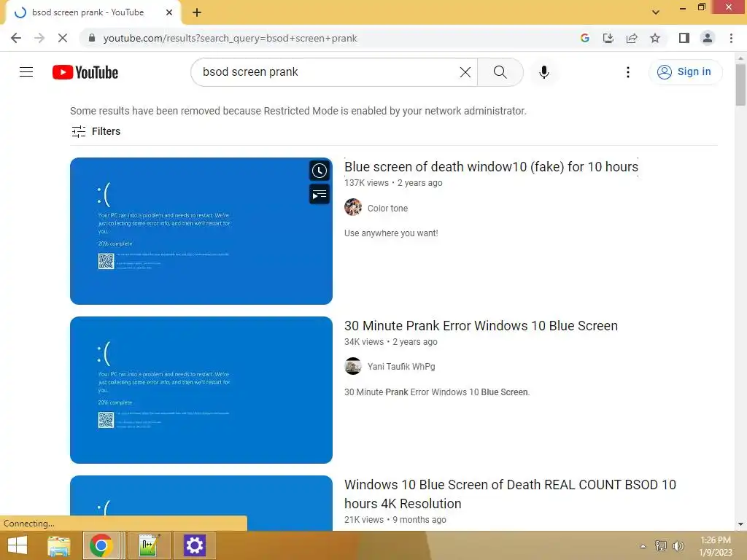The height and width of the screenshot is (560, 747).
Task: Click the taskbar clock 1:26 PM
Action: point(716,540)
